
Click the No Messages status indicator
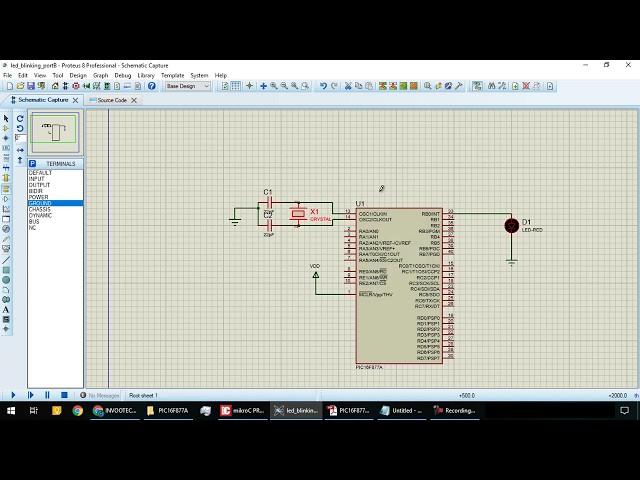(100, 396)
